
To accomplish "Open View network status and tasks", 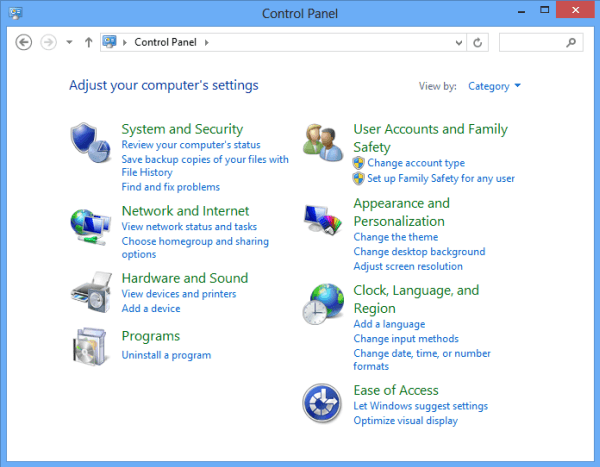I will click(x=189, y=227).
